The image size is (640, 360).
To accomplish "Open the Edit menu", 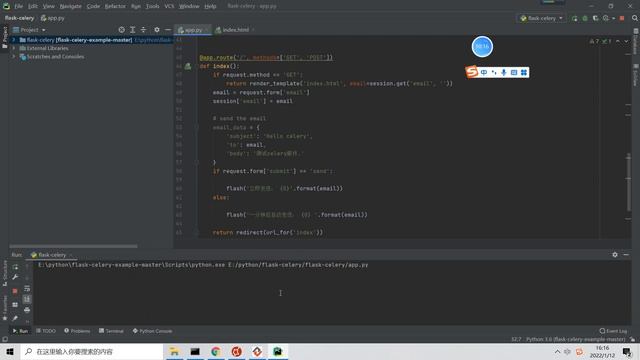I will click(33, 6).
